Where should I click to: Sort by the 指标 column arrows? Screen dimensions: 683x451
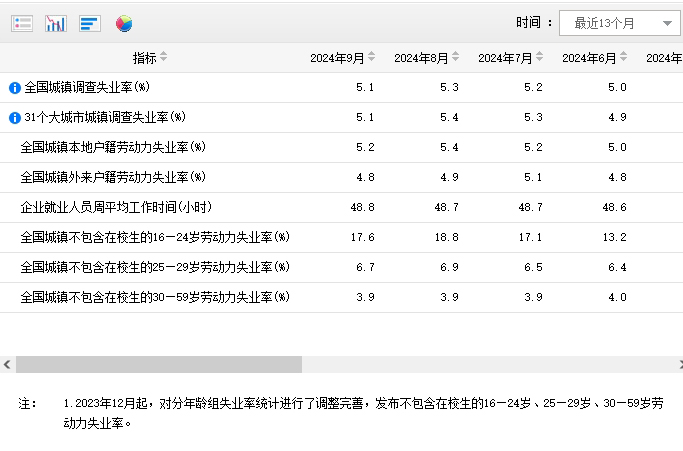[164, 58]
